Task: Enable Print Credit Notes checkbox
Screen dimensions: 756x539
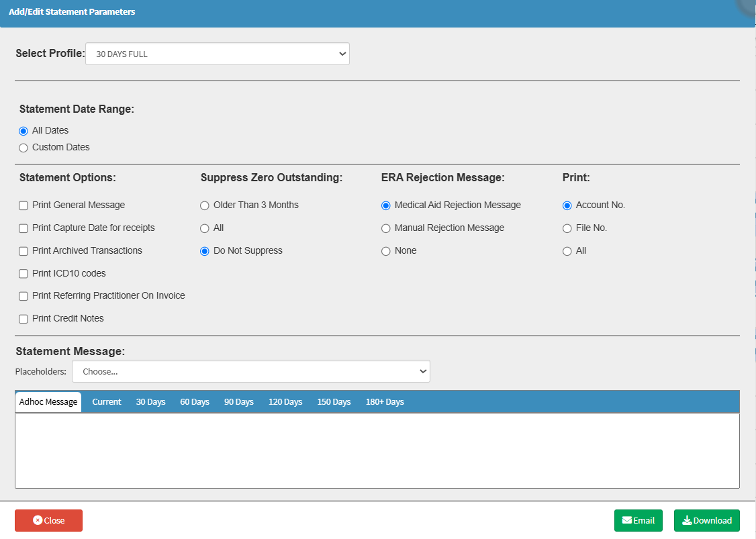Action: tap(23, 319)
